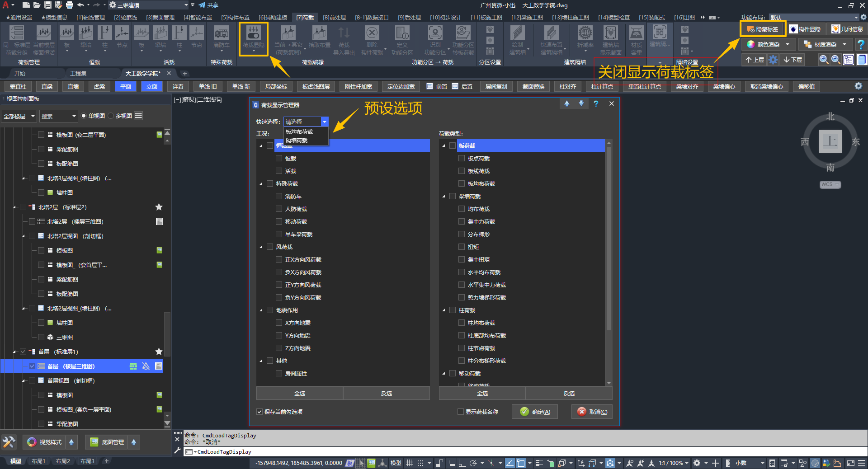Screen dimensions: 868x469
Task: Collapse the 柱荷载 group
Action: coord(443,310)
